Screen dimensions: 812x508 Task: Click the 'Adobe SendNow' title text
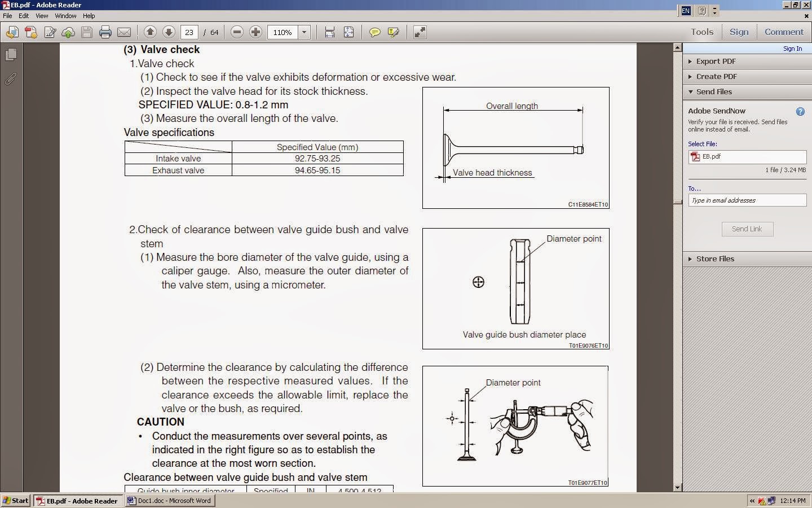[717, 111]
